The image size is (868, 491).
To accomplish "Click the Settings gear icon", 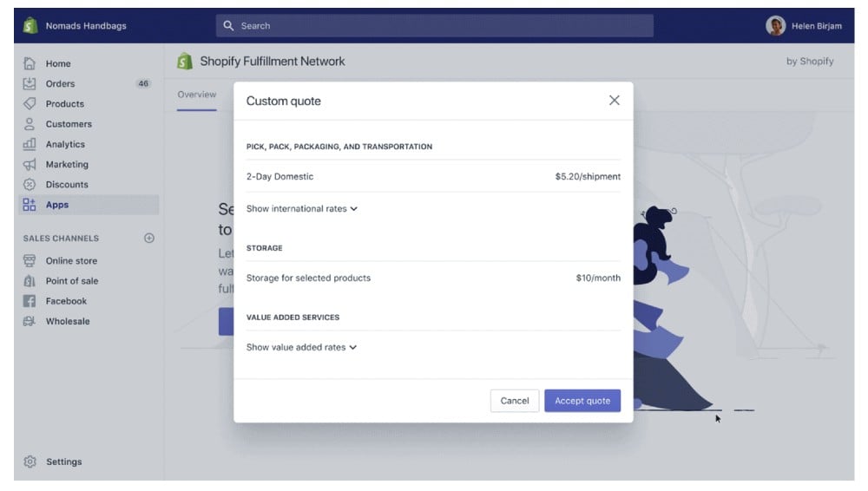I will [x=30, y=462].
